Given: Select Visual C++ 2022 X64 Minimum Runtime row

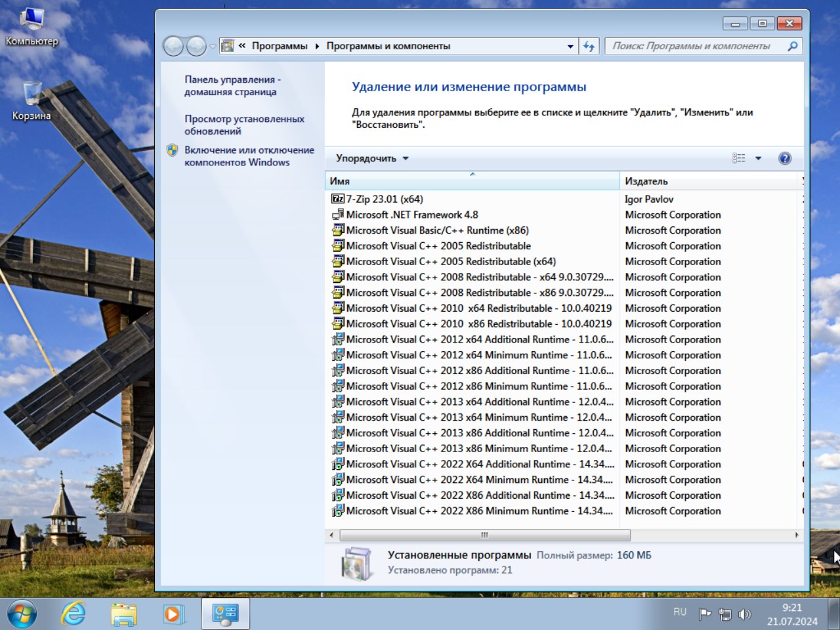Looking at the screenshot, I should pos(564,480).
